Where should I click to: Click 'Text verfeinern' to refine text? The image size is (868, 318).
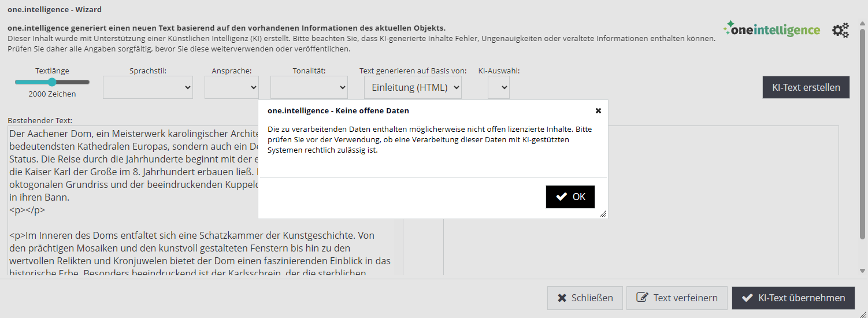tap(677, 298)
